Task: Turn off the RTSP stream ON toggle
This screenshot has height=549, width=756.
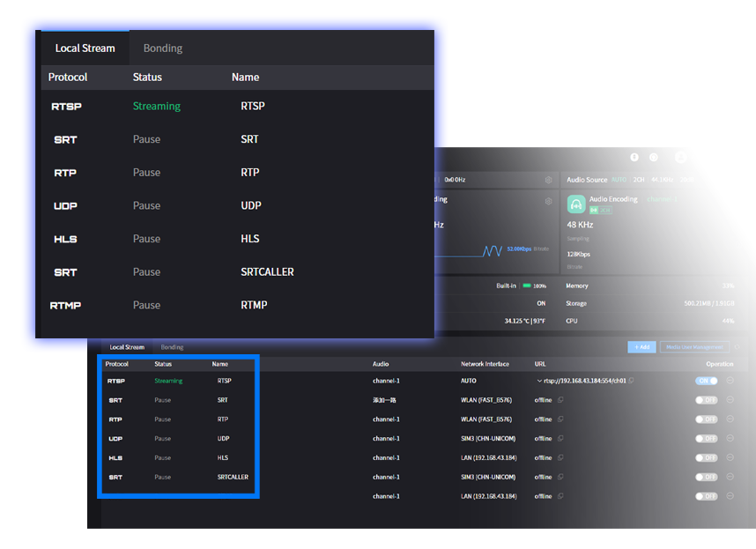Action: point(706,381)
